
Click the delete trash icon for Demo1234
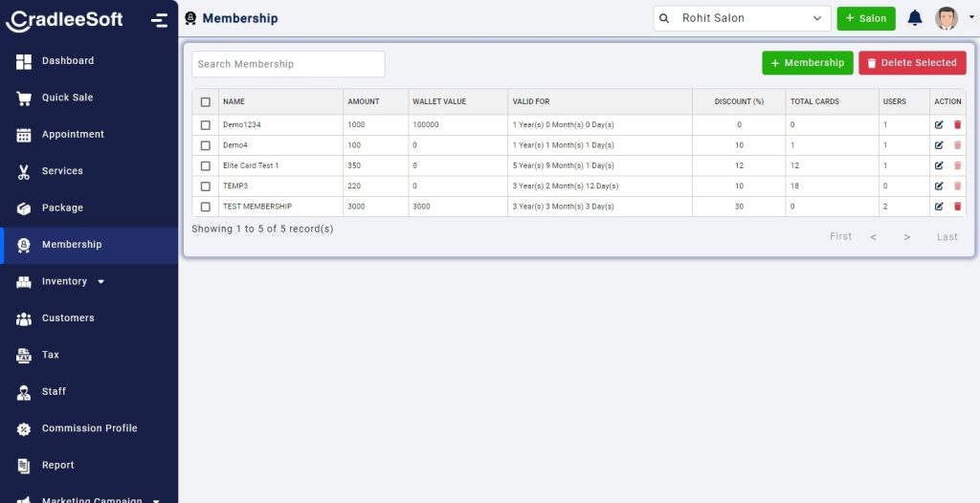(x=957, y=124)
